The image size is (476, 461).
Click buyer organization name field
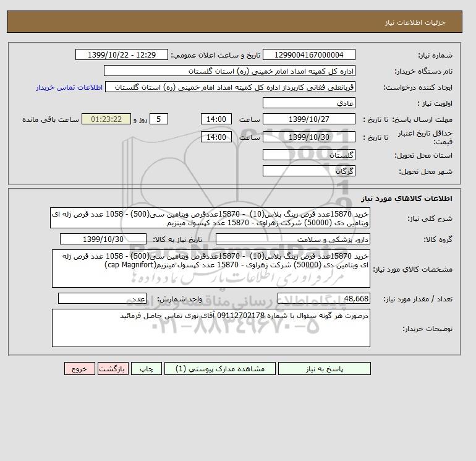point(229,71)
